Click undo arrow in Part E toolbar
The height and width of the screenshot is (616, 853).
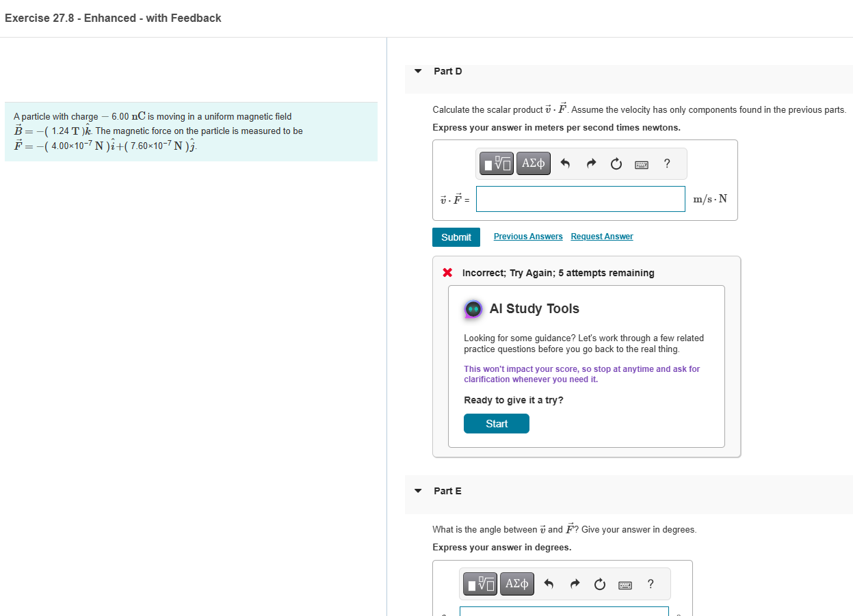pos(548,584)
